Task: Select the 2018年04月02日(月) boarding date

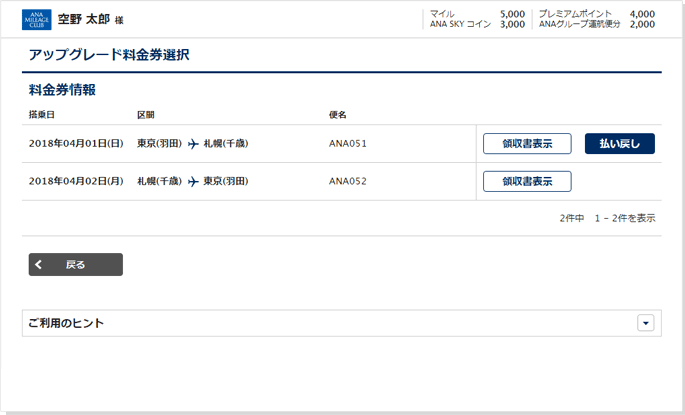Action: pos(76,182)
